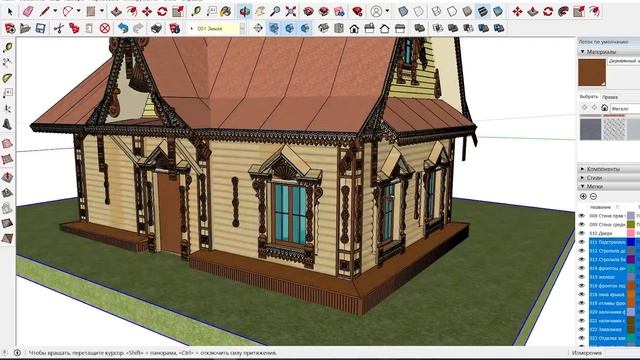Select the 3D Text tool
This screenshot has height=360, width=640.
(x=7, y=124)
